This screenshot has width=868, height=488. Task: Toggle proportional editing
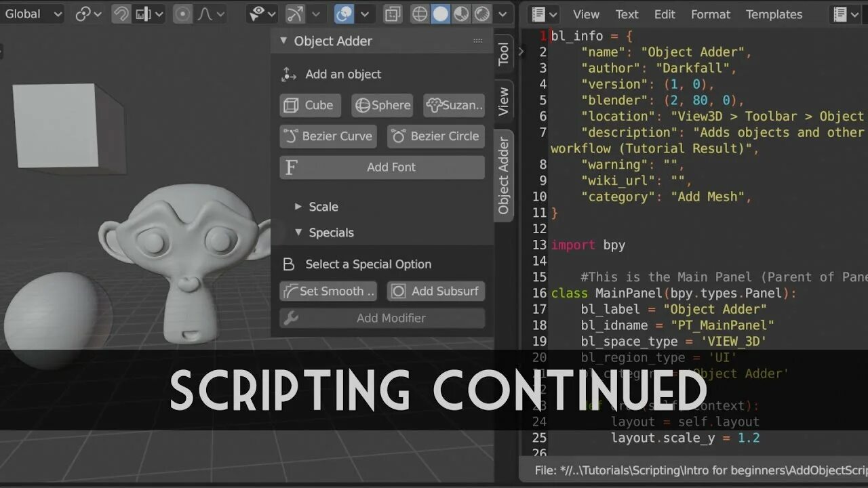(x=182, y=14)
